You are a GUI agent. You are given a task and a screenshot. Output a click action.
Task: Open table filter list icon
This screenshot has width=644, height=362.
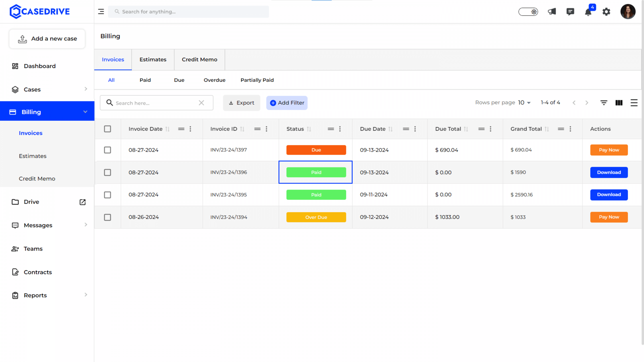[604, 103]
